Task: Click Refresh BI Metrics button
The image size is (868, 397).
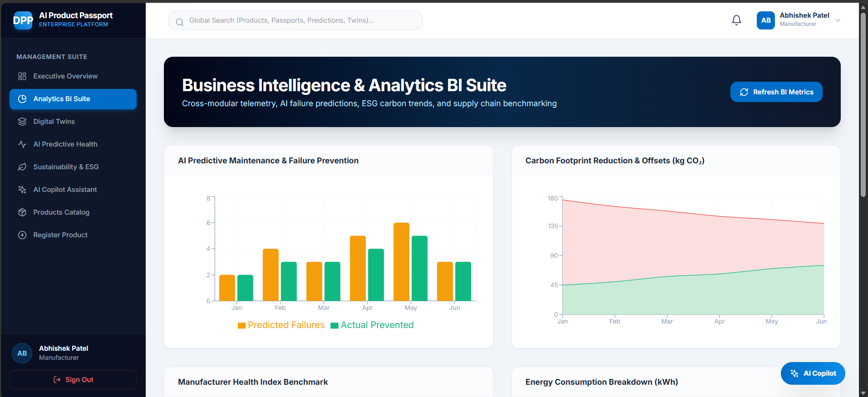Action: point(776,92)
